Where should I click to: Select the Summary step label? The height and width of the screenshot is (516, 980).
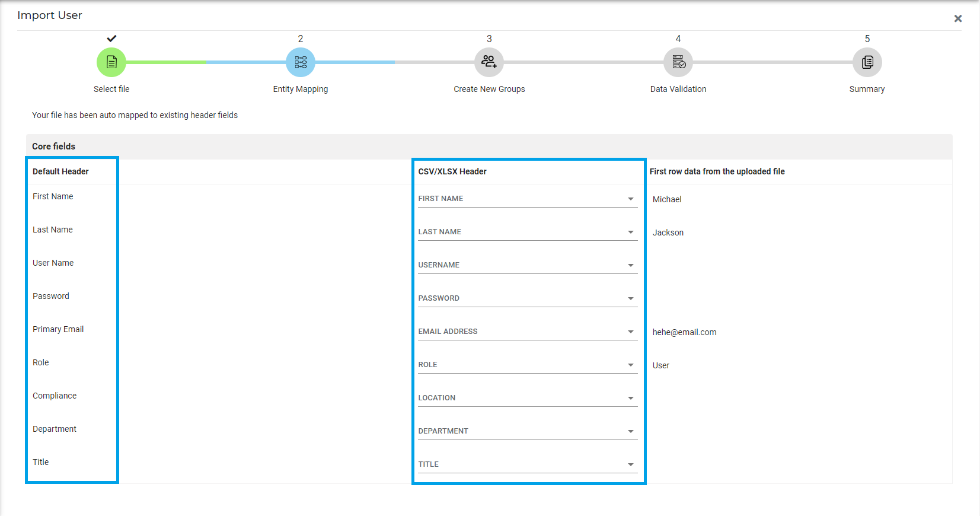click(867, 89)
